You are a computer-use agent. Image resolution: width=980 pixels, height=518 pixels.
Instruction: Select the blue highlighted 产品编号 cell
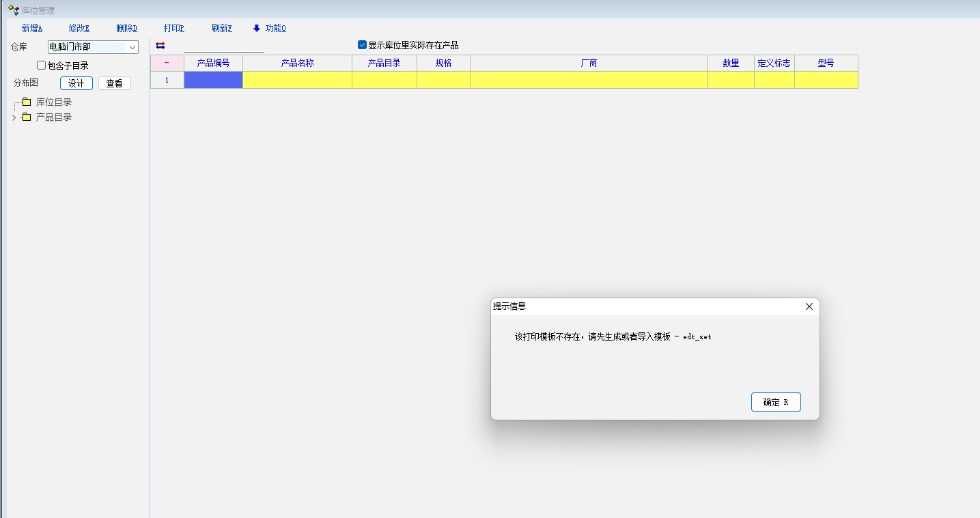(213, 80)
